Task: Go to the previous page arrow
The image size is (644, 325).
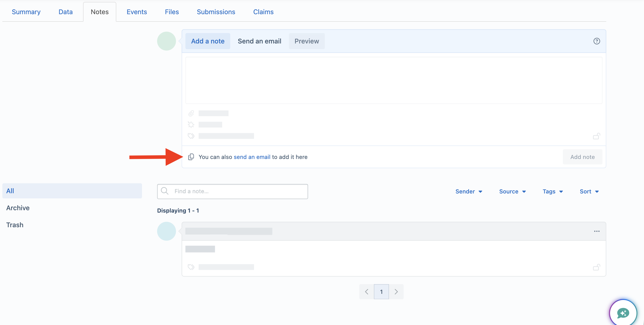Action: point(367,291)
